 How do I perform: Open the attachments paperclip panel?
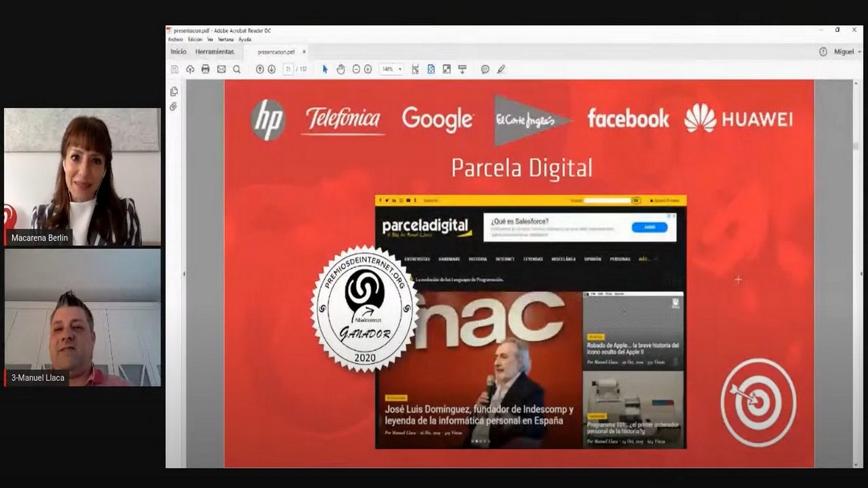[x=174, y=107]
